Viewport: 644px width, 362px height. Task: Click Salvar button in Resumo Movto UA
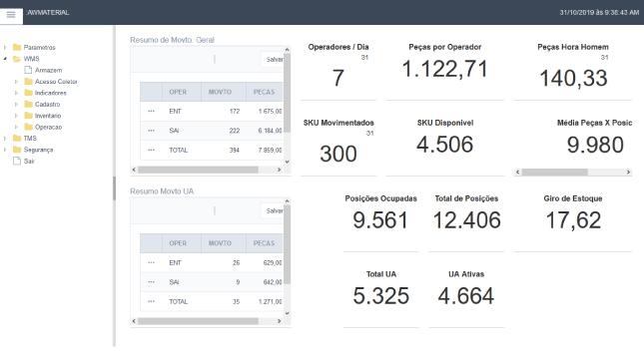click(273, 211)
